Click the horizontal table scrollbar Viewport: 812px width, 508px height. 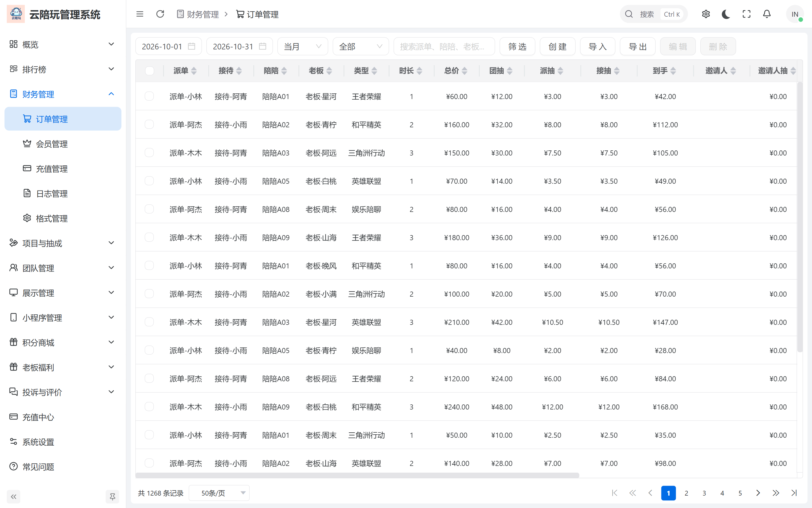[x=357, y=475]
